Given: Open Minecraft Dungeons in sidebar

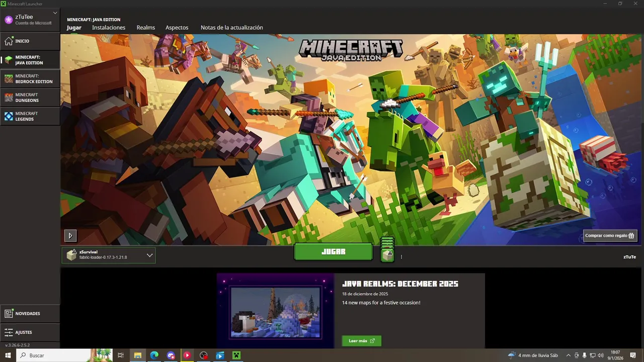Looking at the screenshot, I should [30, 98].
